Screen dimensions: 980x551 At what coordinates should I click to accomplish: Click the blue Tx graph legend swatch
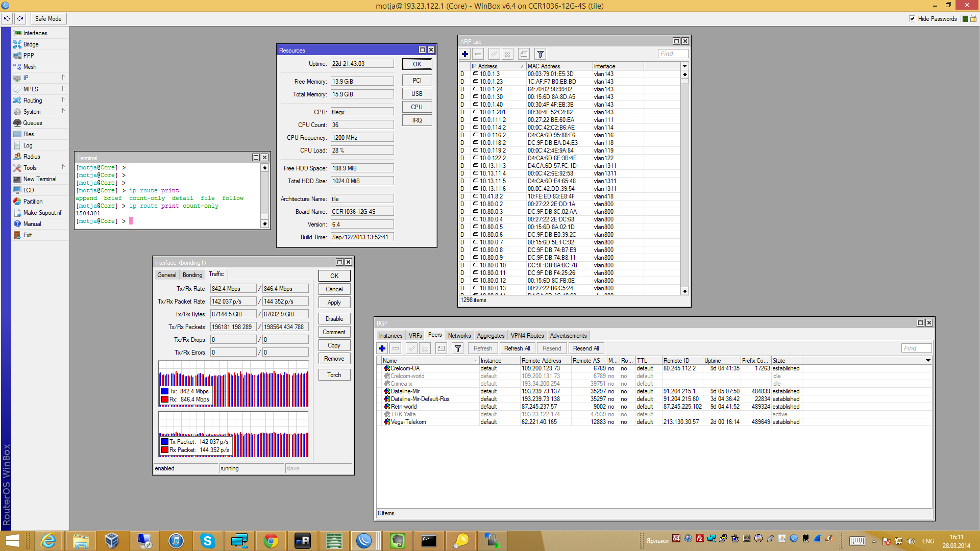click(165, 391)
